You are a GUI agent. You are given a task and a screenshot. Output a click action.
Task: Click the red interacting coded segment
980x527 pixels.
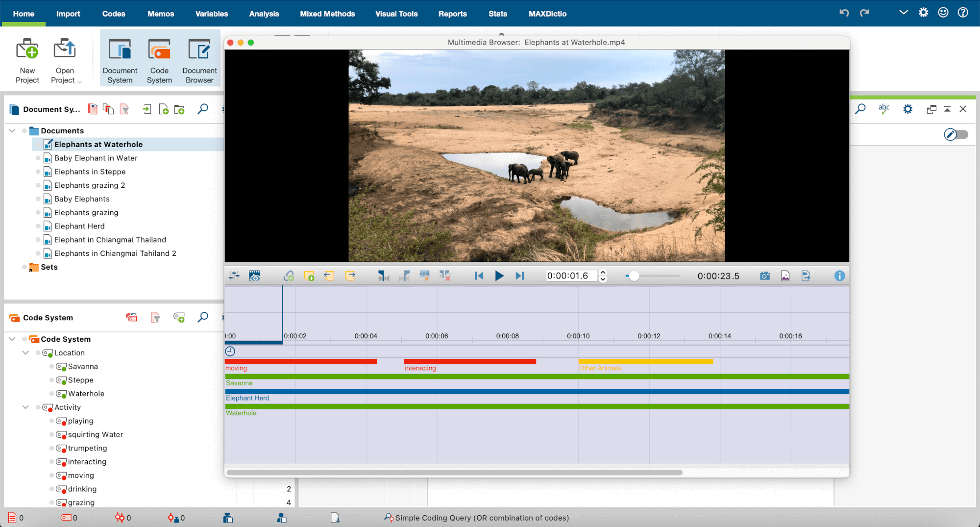pyautogui.click(x=470, y=361)
